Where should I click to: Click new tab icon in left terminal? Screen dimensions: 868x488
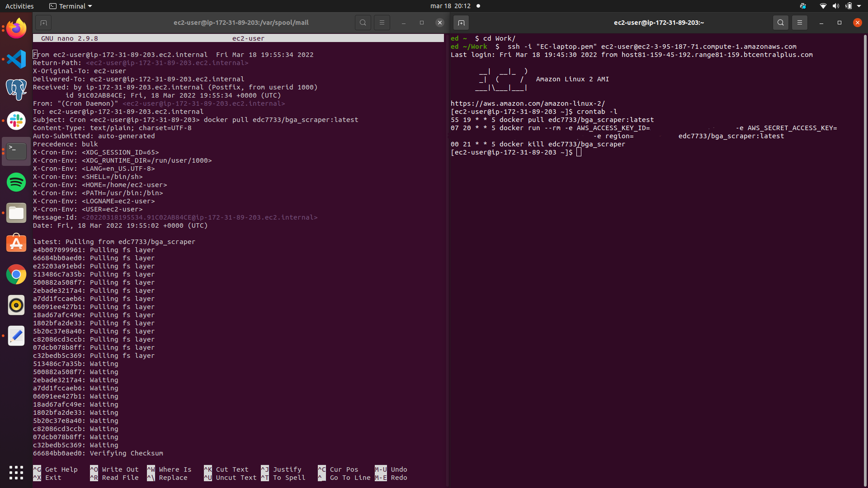coord(43,23)
